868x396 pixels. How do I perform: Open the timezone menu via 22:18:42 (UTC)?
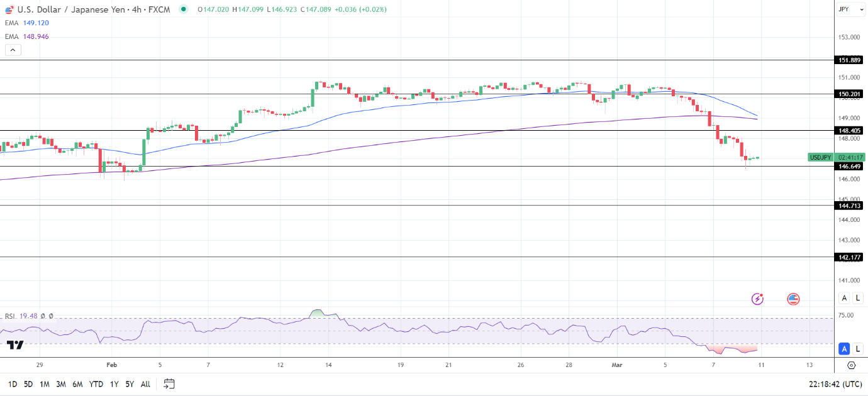tap(837, 384)
